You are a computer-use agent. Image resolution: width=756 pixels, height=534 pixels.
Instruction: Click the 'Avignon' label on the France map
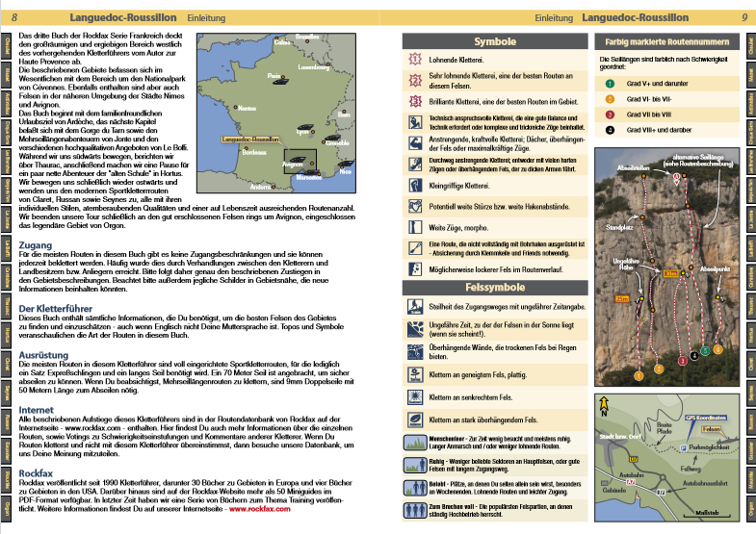pos(293,165)
